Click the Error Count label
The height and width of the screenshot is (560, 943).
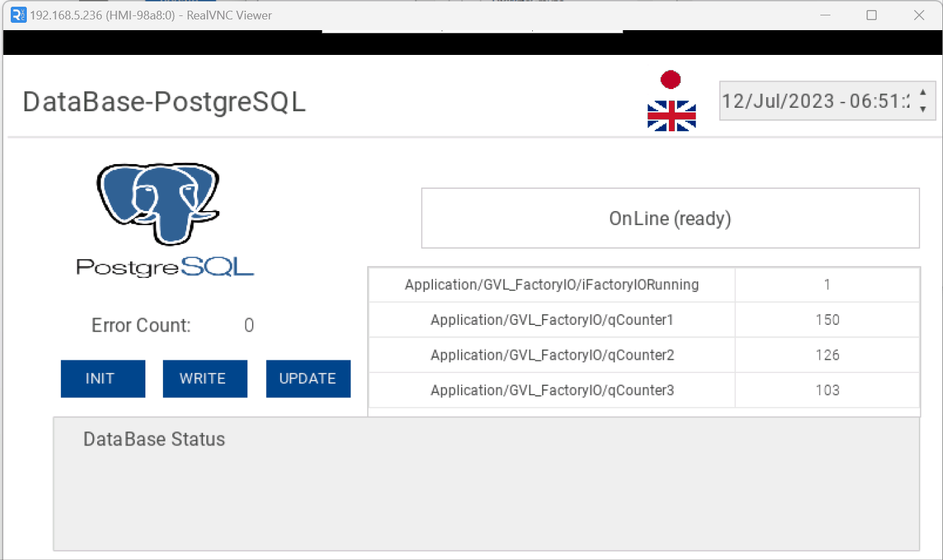coord(141,326)
